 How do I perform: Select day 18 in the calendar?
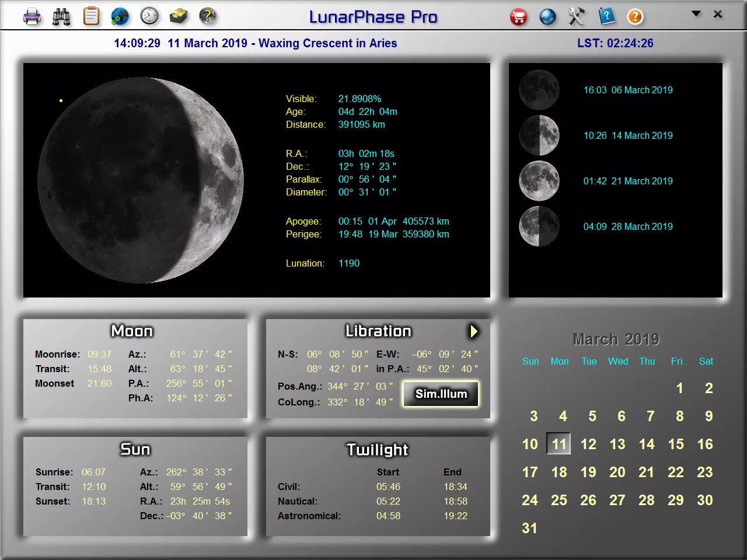[x=559, y=472]
